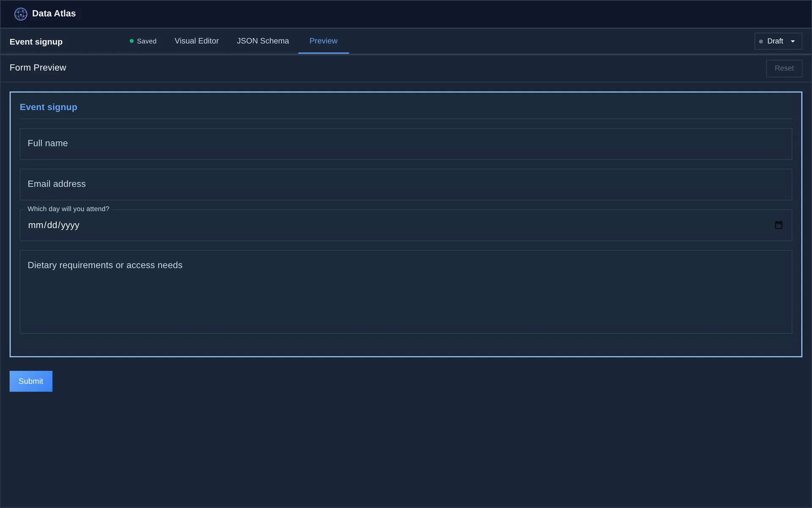The height and width of the screenshot is (508, 812).
Task: Click the Data Atlas title text
Action: (x=54, y=14)
